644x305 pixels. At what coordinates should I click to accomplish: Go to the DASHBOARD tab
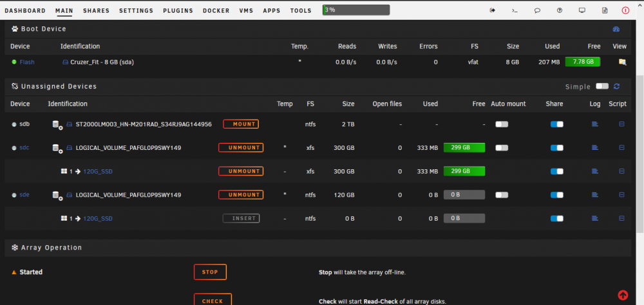click(x=25, y=11)
